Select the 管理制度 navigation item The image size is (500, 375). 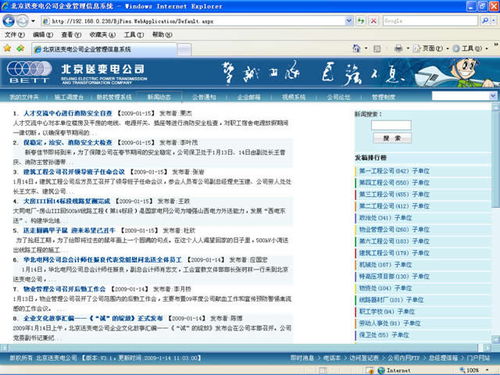383,97
